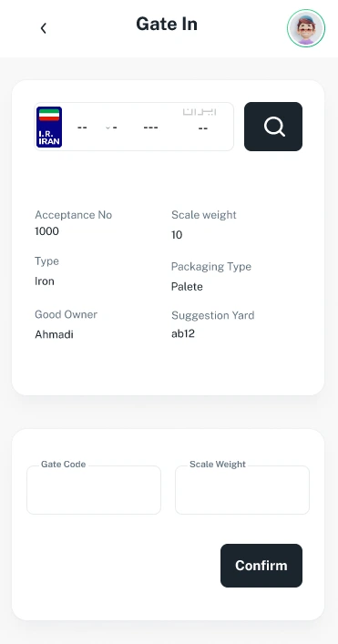Open the user profile avatar

[x=306, y=28]
